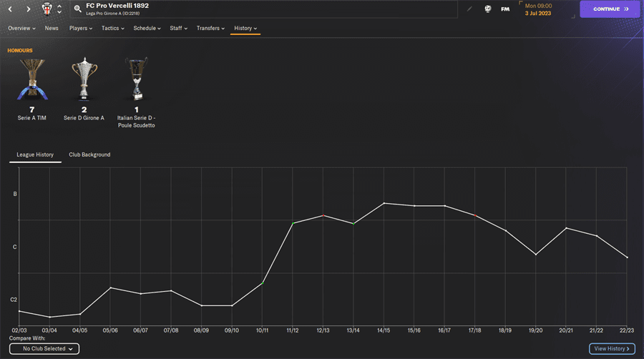Click the forward navigation arrow
Image resolution: width=644 pixels, height=359 pixels.
point(28,9)
